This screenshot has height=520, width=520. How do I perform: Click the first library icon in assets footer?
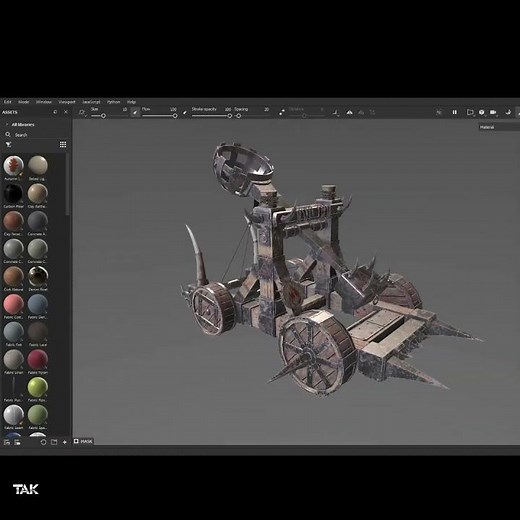coord(7,442)
